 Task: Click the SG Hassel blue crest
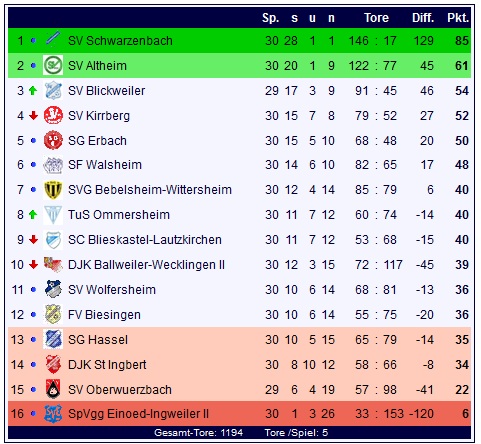[53, 339]
